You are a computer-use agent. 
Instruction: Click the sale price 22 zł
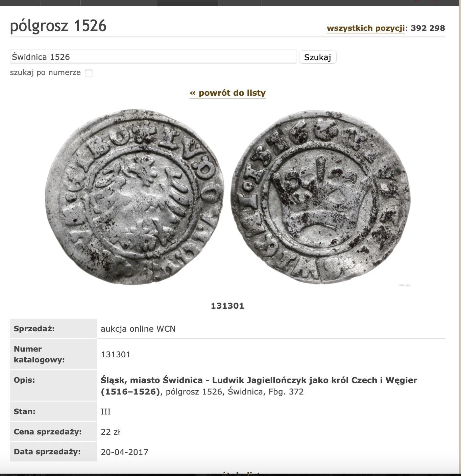click(x=110, y=432)
